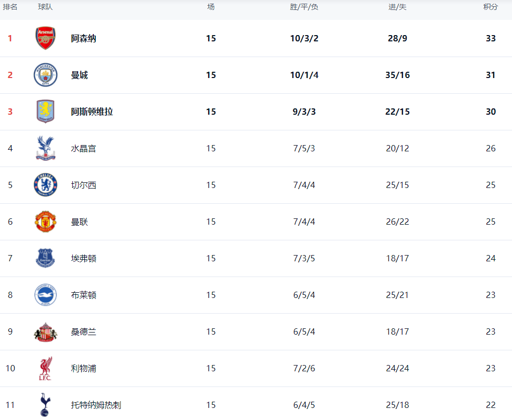This screenshot has height=420, width=512.
Task: Click the 排名 column header
Action: [10, 7]
